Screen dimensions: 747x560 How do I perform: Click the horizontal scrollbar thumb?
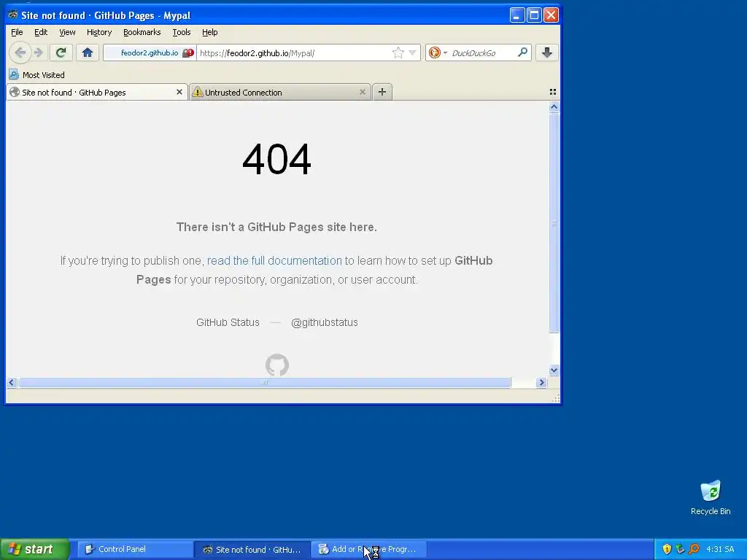(264, 382)
